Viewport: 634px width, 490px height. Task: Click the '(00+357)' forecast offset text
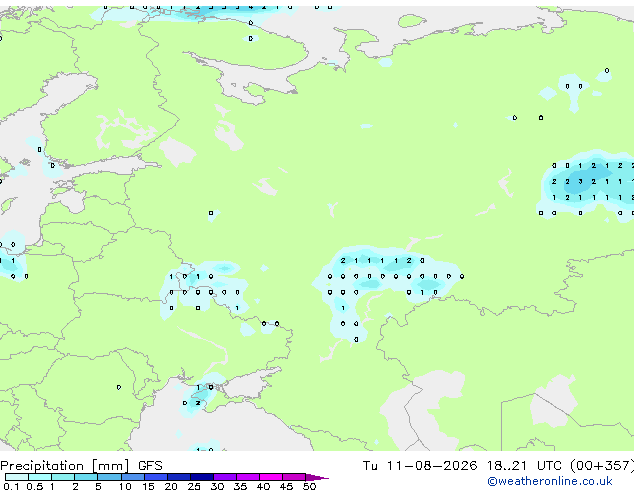pos(602,466)
